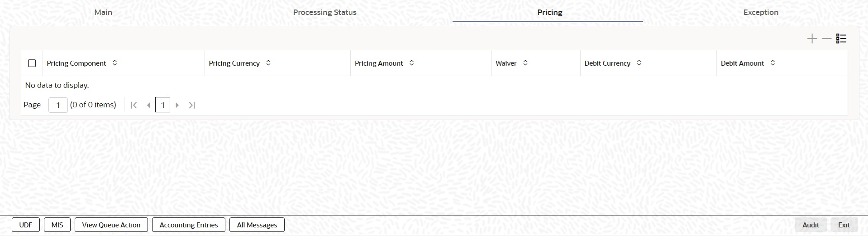868x236 pixels.
Task: Open the single record view icon
Action: [x=841, y=39]
